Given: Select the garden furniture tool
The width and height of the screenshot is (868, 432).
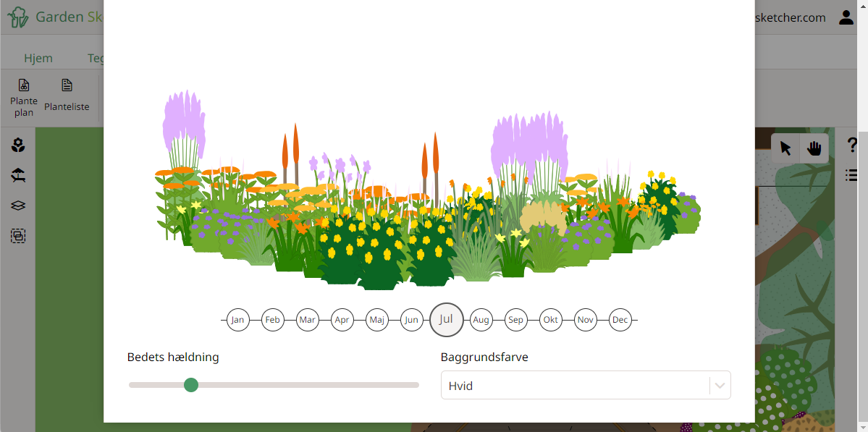Looking at the screenshot, I should click(x=18, y=174).
